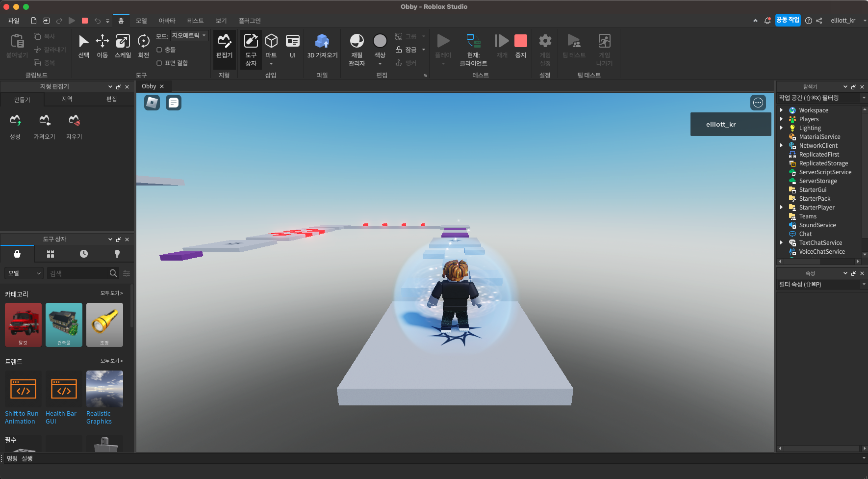Open the 색상 color dropdown arrow
Viewport: 868px width, 479px height.
(380, 64)
